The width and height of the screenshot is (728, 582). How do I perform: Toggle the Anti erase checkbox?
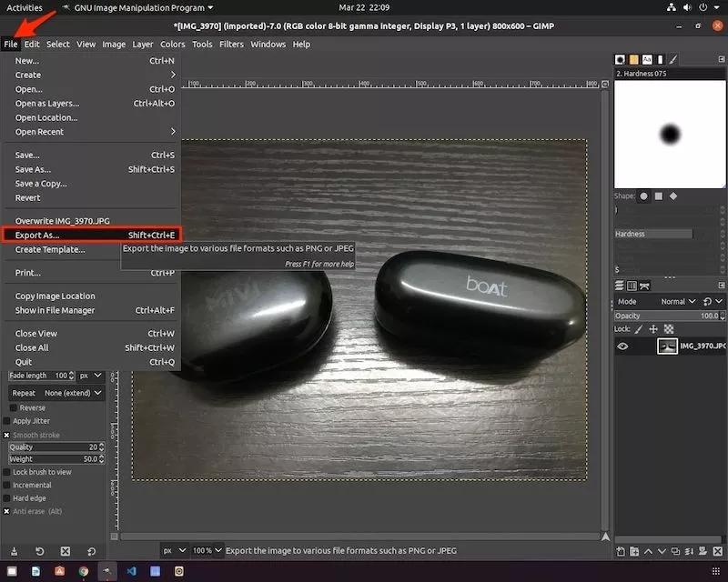pos(6,511)
